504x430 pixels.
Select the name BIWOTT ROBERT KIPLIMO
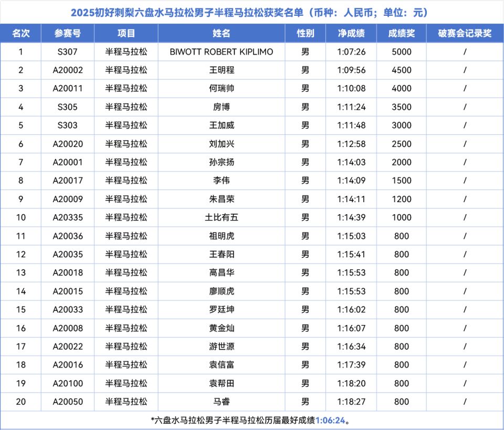(222, 52)
